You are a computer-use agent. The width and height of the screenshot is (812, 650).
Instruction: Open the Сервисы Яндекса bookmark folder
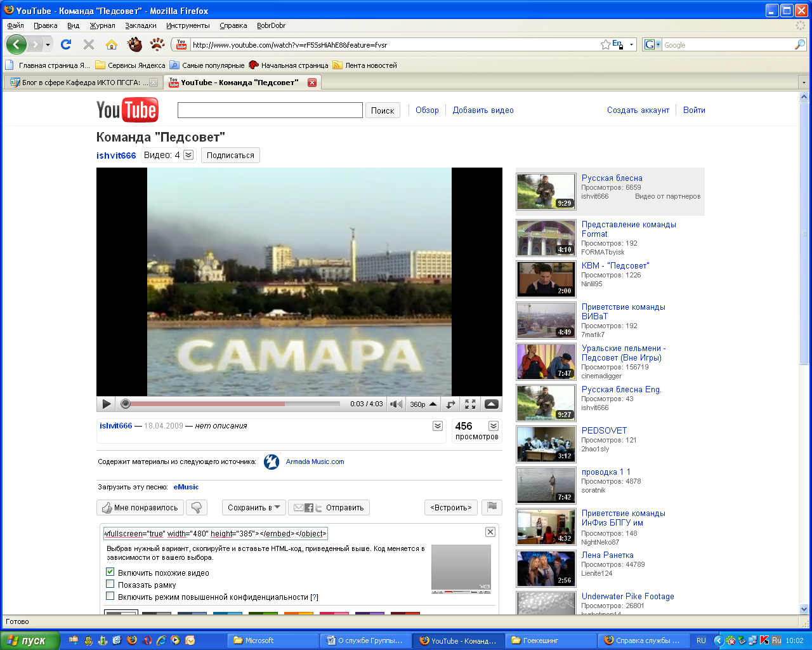pos(130,65)
